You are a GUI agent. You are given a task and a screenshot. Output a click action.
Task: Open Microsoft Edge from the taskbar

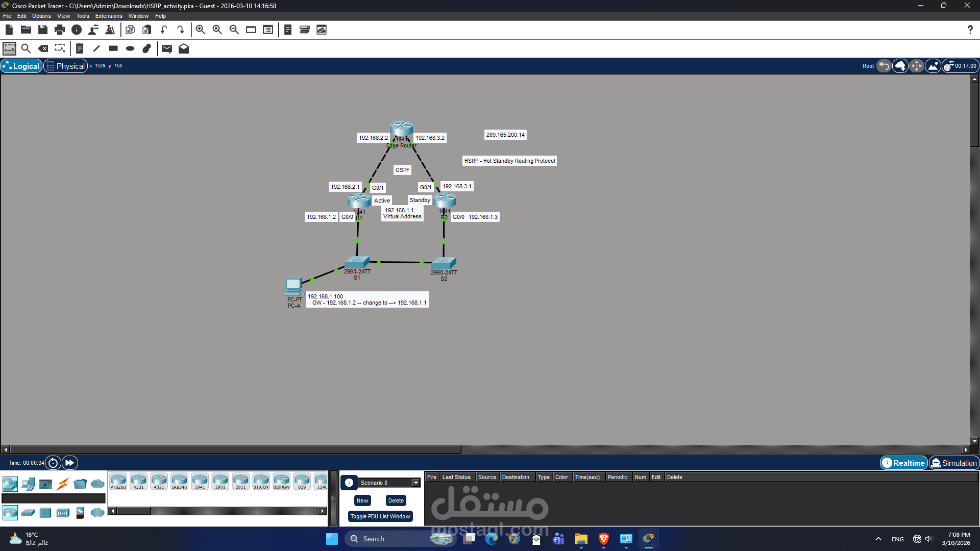(492, 539)
